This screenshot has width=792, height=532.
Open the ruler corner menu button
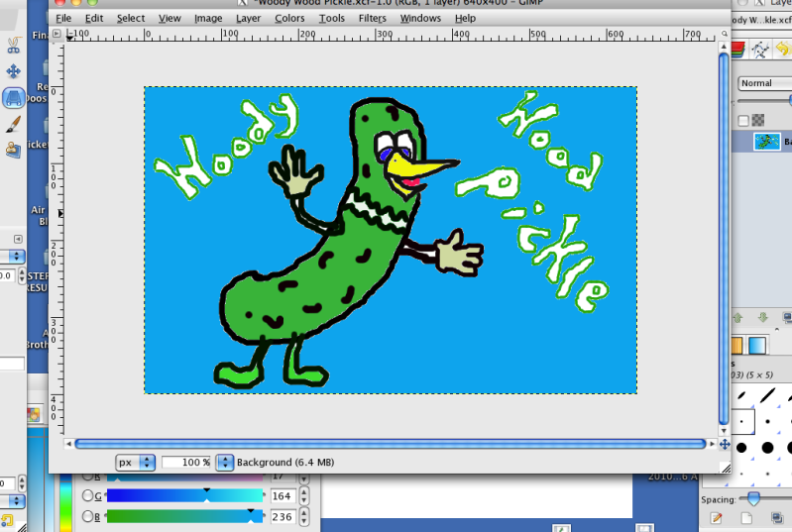tap(57, 34)
